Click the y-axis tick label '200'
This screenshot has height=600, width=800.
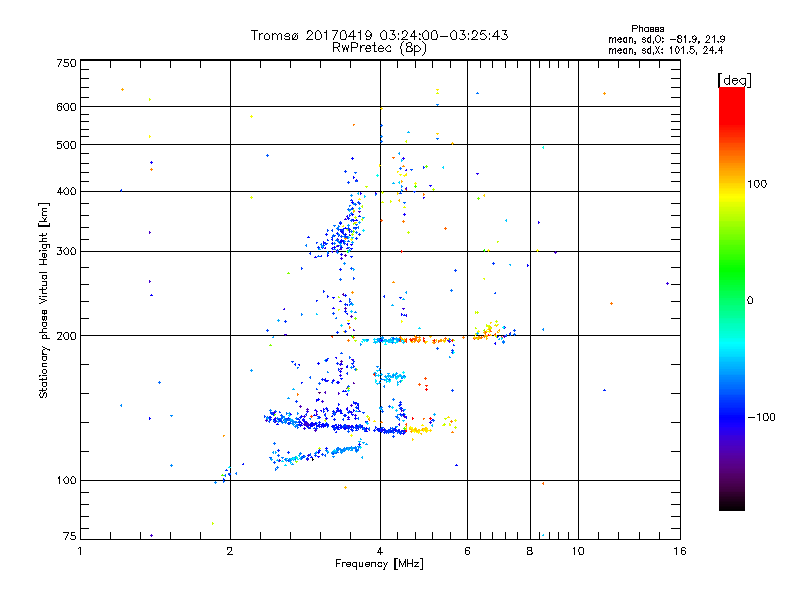click(x=66, y=336)
